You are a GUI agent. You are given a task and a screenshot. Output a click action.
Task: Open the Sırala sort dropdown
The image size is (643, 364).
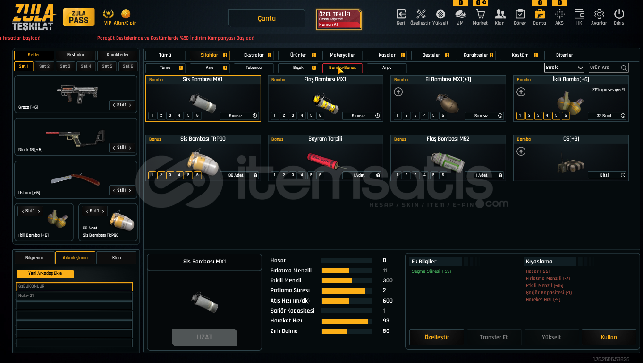coord(564,68)
